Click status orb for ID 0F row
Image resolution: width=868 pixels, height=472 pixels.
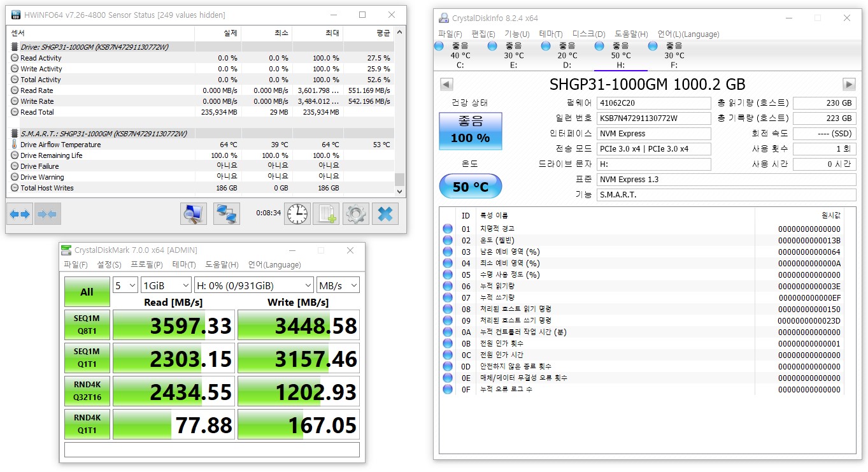448,389
